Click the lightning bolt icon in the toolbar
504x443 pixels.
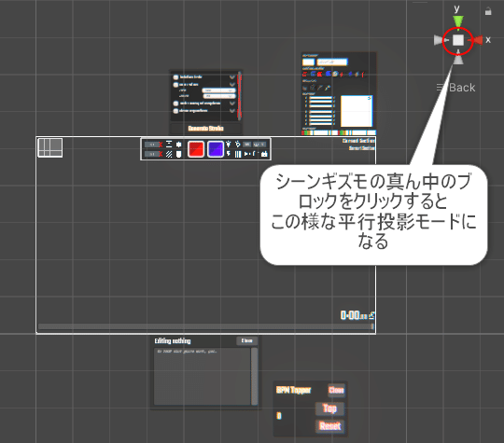pyautogui.click(x=229, y=154)
